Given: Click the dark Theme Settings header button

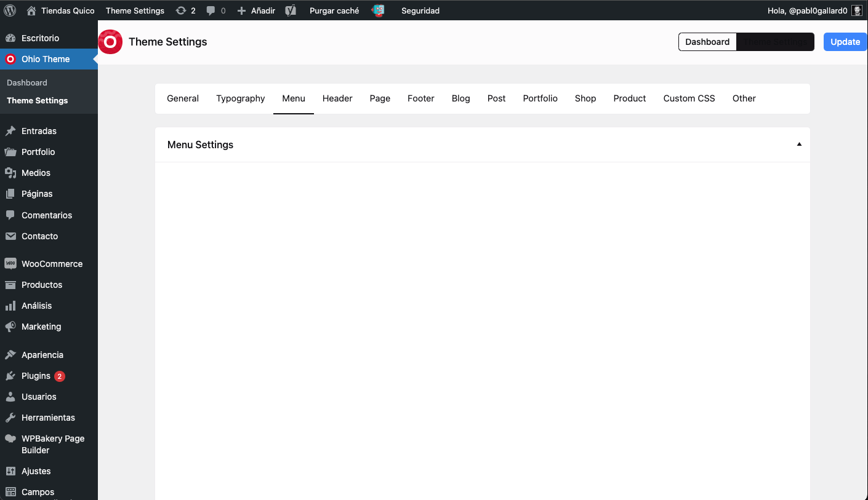Looking at the screenshot, I should click(x=776, y=42).
